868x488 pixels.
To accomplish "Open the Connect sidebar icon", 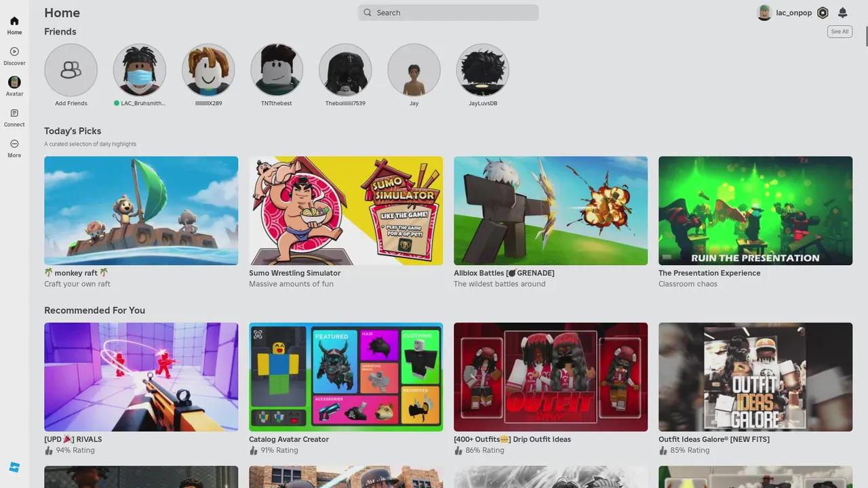I will pyautogui.click(x=14, y=113).
